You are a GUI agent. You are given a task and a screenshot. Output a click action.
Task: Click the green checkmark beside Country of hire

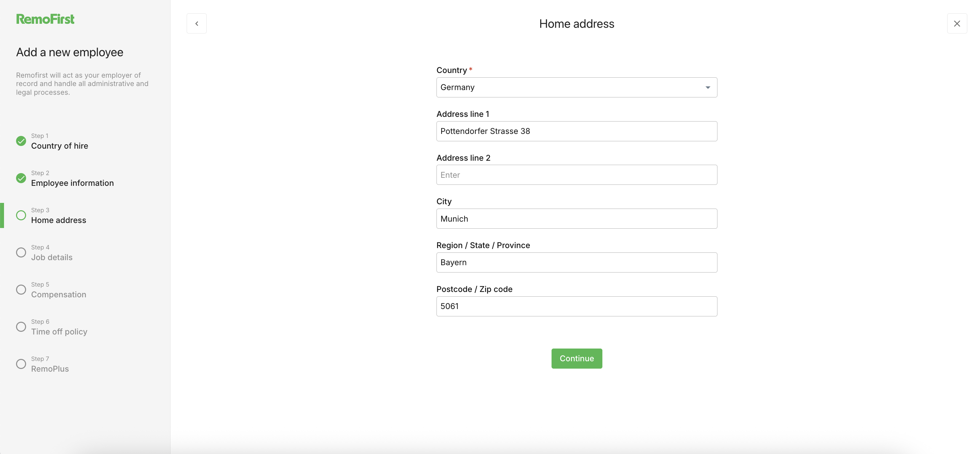21,141
